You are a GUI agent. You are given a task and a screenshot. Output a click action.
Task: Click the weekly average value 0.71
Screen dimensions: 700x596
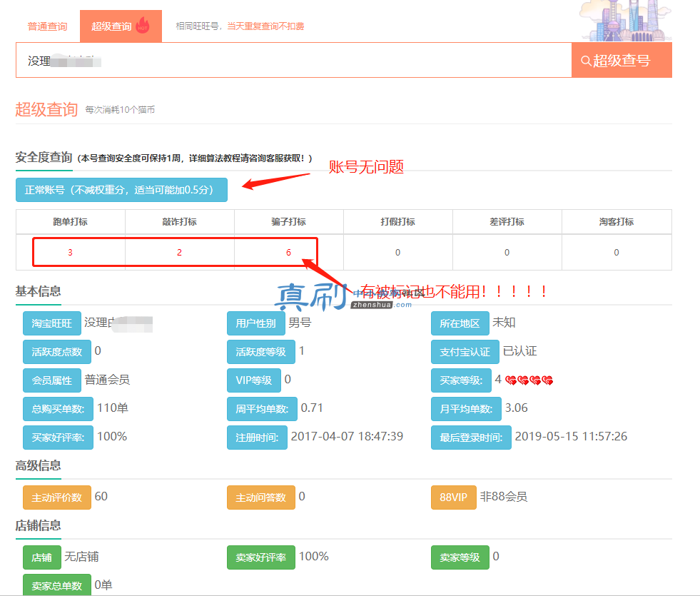(x=312, y=408)
